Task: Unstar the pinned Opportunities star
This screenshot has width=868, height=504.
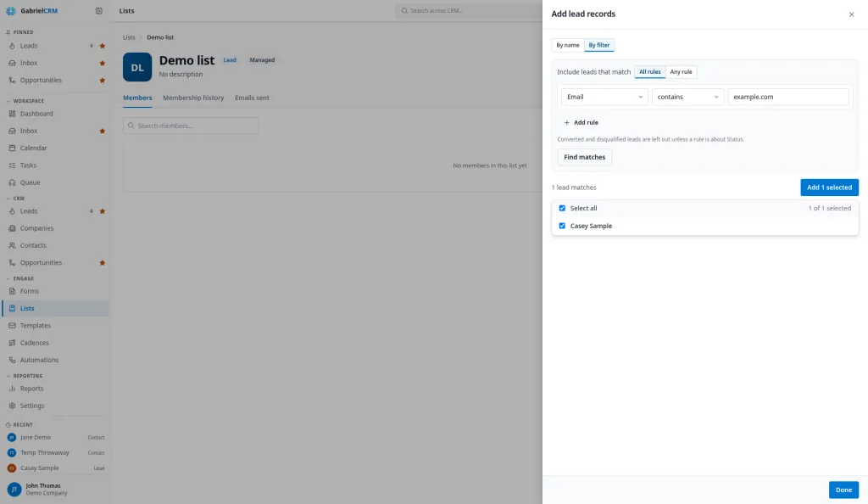Action: [x=103, y=81]
